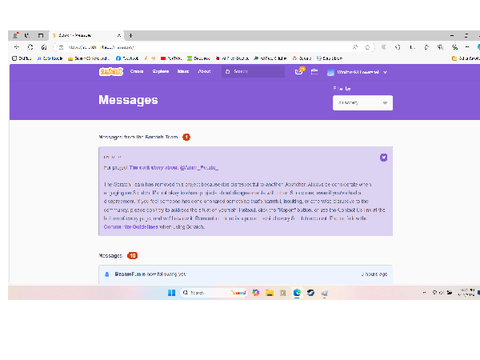Open the Create menu item
The height and width of the screenshot is (360, 480).
coord(137,71)
